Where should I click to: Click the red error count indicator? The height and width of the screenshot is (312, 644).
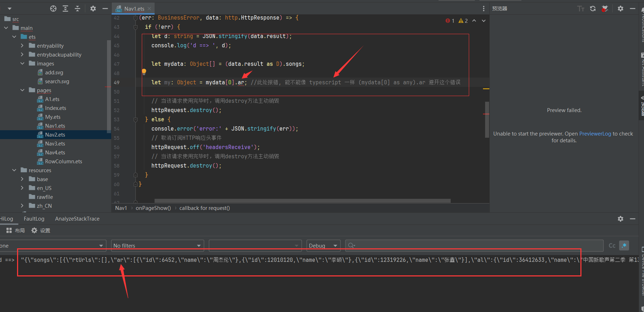click(450, 21)
